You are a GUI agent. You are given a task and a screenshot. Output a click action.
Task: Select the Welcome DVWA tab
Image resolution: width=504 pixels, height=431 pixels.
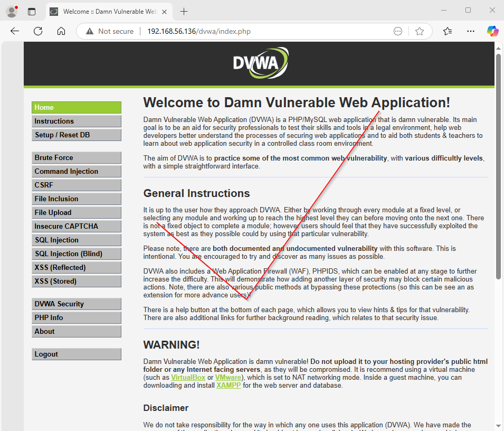tap(109, 12)
